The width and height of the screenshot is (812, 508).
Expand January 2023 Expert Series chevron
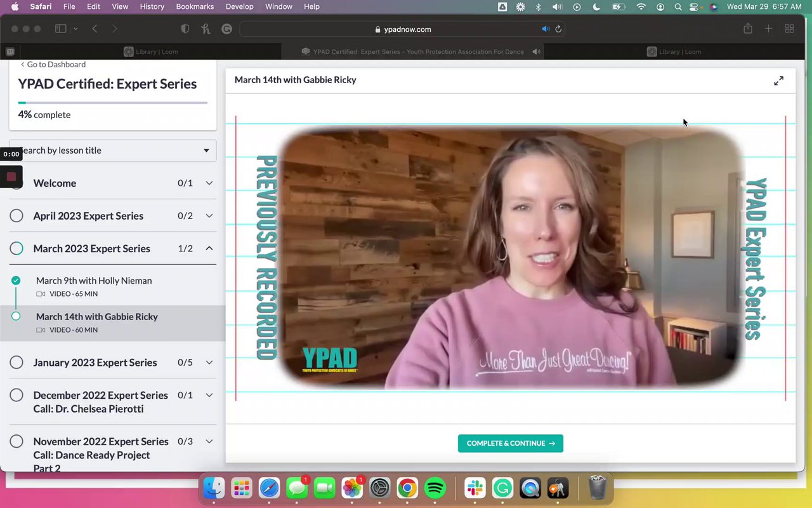click(209, 363)
